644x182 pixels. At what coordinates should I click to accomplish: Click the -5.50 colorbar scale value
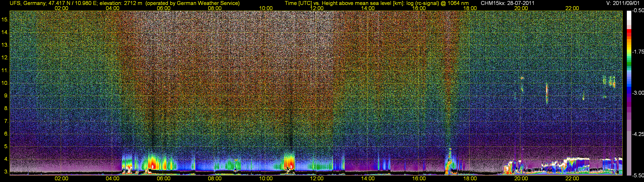pos(638,176)
